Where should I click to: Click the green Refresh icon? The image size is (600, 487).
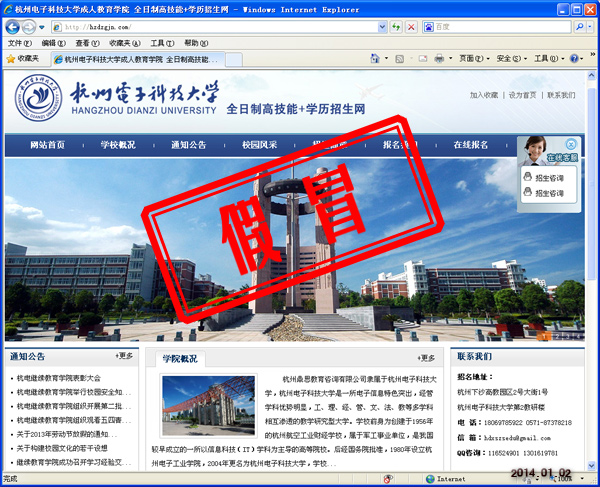(396, 27)
